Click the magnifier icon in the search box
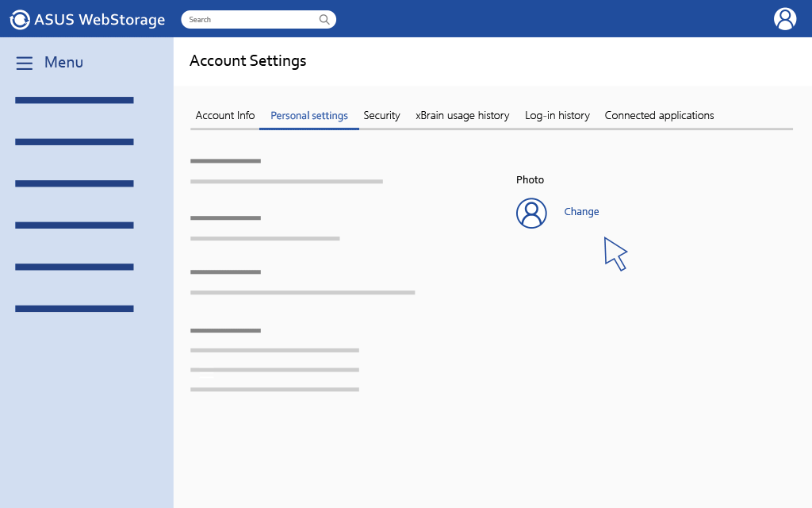The width and height of the screenshot is (812, 508). point(324,20)
